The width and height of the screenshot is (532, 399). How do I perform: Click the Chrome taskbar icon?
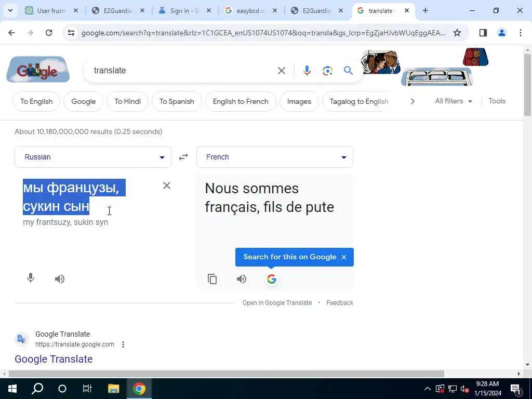pos(139,389)
